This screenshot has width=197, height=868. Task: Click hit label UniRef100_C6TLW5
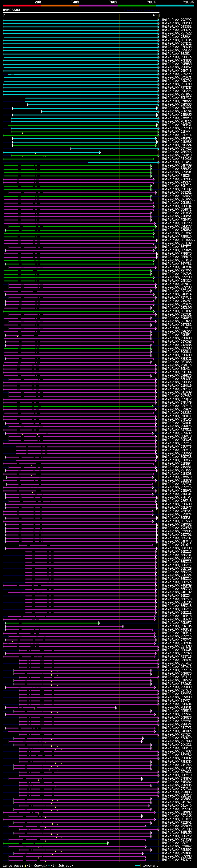pyautogui.click(x=176, y=40)
